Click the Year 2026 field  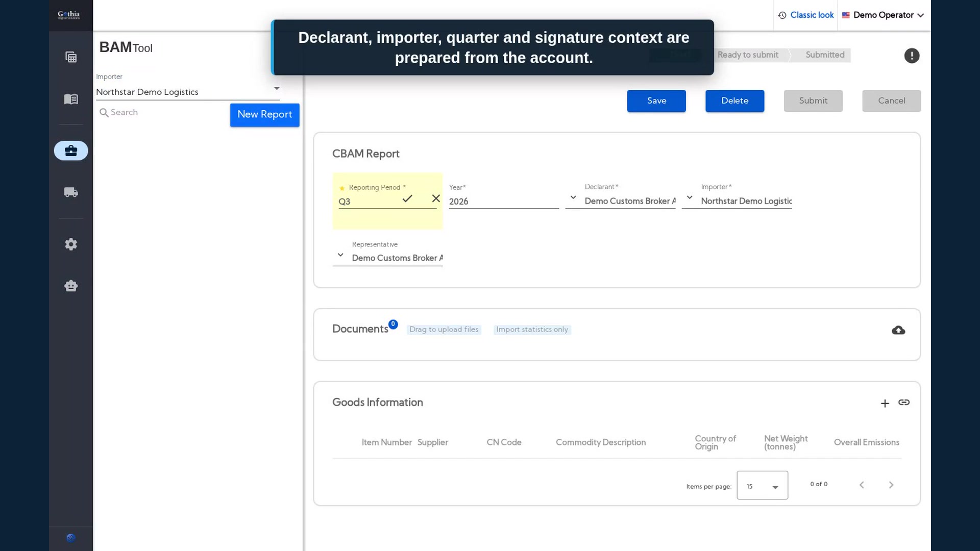point(504,202)
